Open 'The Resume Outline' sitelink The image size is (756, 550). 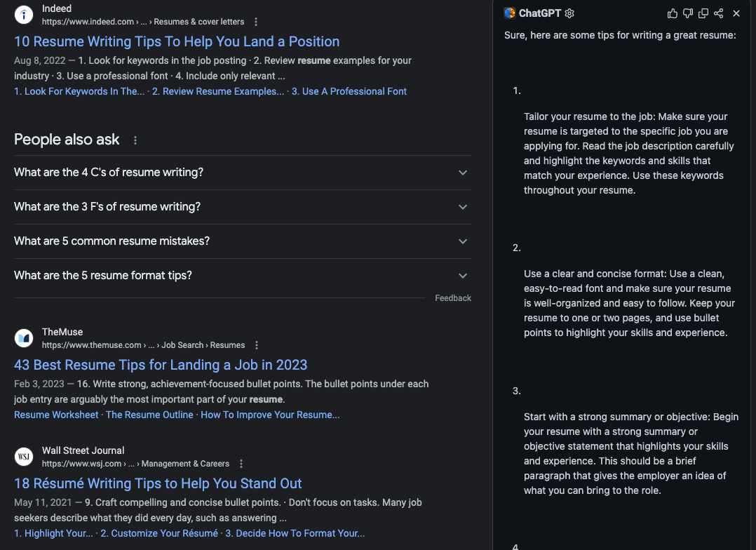coord(149,415)
